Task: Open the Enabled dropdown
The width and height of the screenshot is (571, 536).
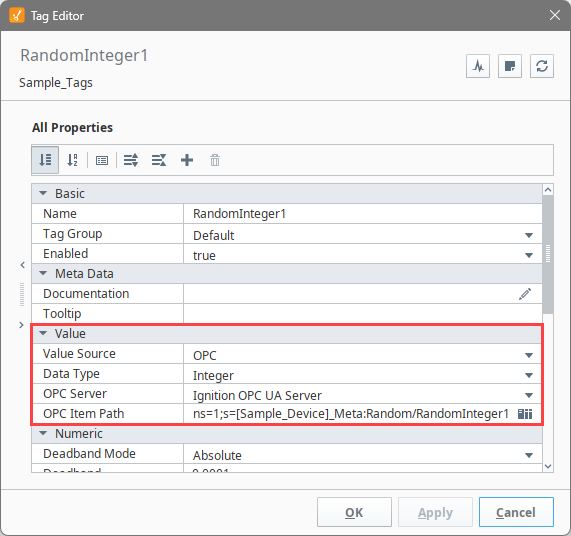Action: tap(529, 256)
